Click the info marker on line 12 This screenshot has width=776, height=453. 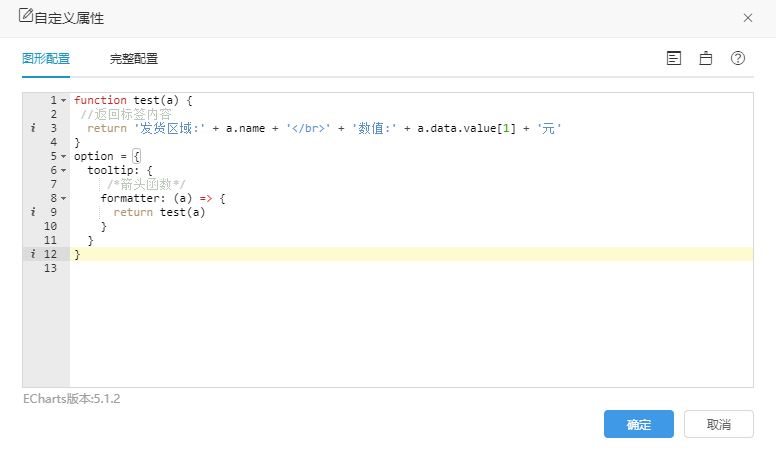pos(33,254)
